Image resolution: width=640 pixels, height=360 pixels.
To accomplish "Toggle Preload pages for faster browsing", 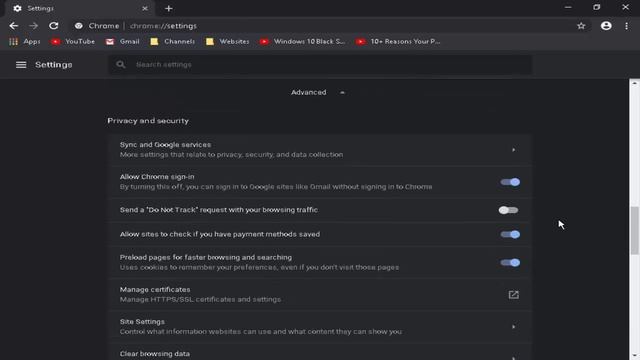I will [x=510, y=262].
